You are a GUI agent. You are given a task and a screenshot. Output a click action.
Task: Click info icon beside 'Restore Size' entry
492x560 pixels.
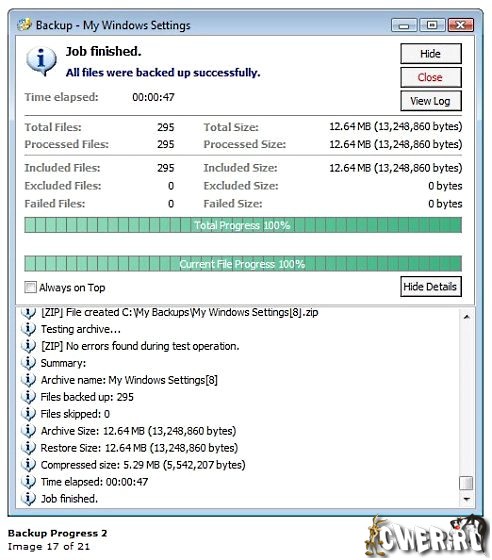click(x=28, y=448)
